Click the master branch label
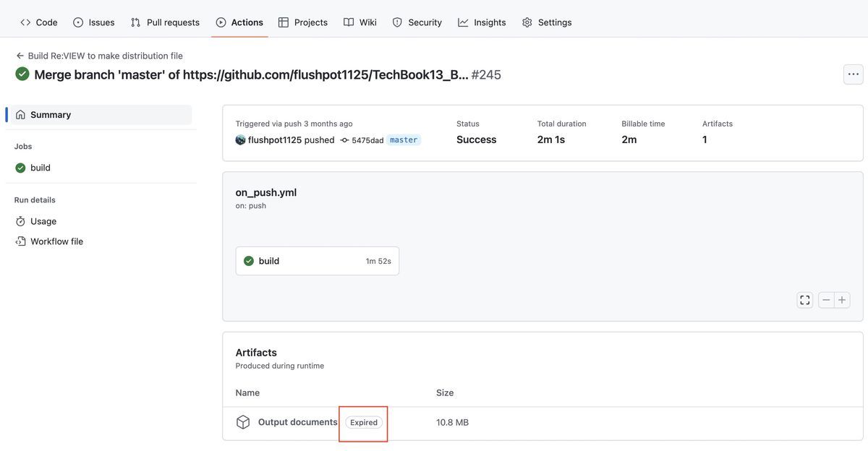Viewport: 868px width, 451px height. click(x=404, y=140)
